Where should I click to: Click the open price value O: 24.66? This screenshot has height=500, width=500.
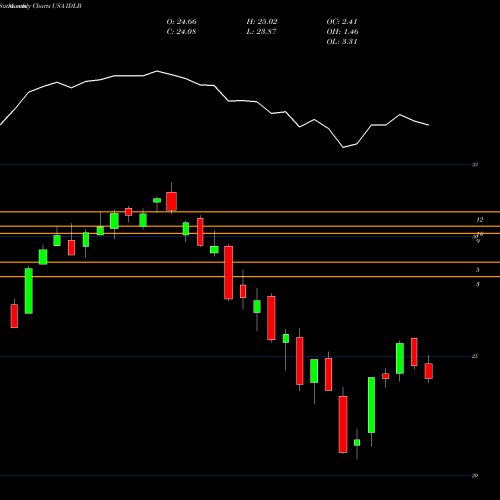coord(181,22)
